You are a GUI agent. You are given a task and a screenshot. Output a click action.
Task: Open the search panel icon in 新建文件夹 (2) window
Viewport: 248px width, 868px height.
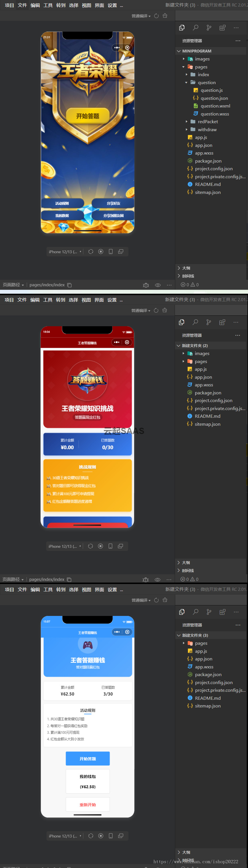(195, 322)
